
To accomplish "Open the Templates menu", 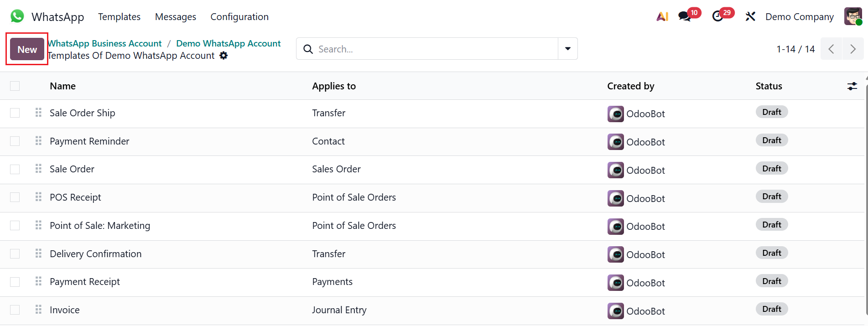I will (119, 17).
